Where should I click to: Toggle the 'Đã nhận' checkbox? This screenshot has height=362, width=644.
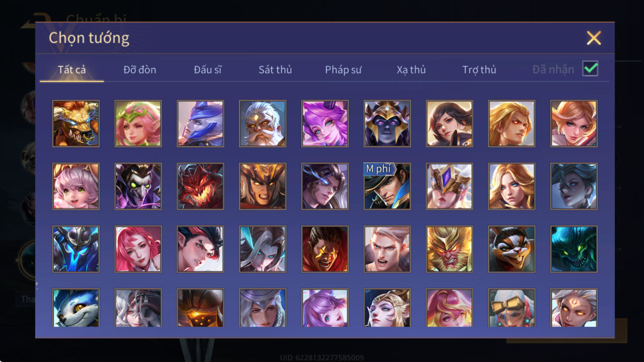(590, 69)
